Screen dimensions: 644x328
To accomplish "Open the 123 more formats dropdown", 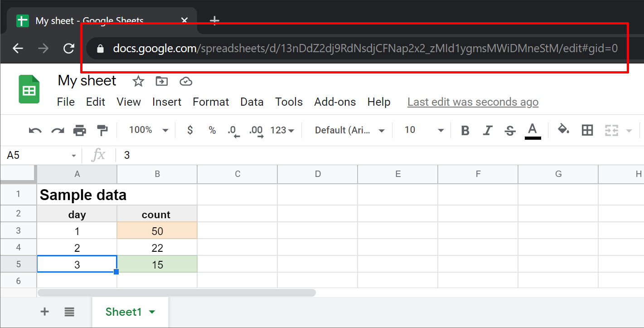I will point(282,130).
